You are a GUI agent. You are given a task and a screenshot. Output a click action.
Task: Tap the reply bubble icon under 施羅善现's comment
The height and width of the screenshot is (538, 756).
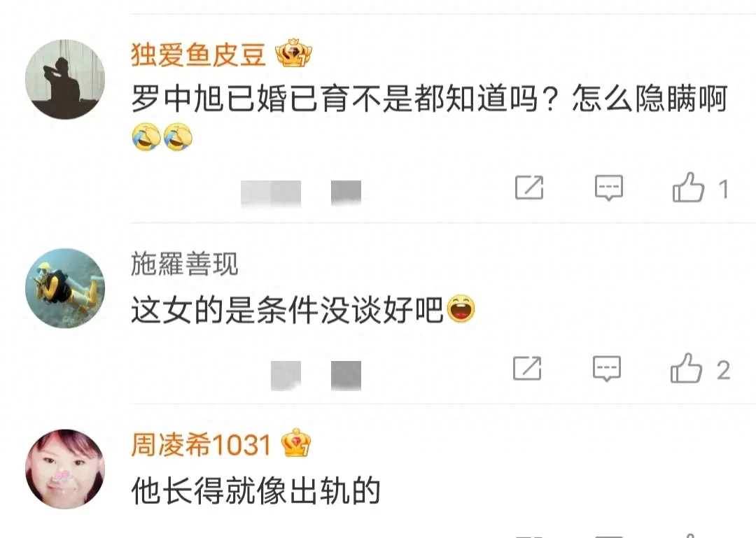(x=606, y=369)
